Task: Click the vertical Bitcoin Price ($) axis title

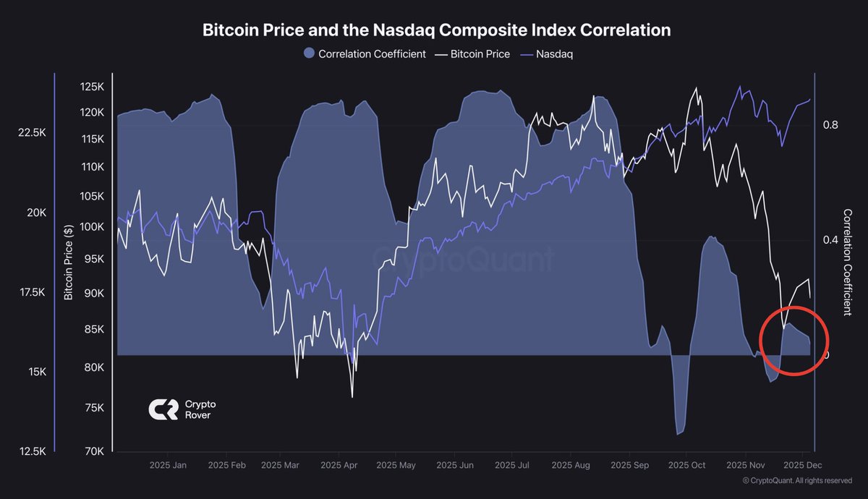Action: [x=69, y=262]
